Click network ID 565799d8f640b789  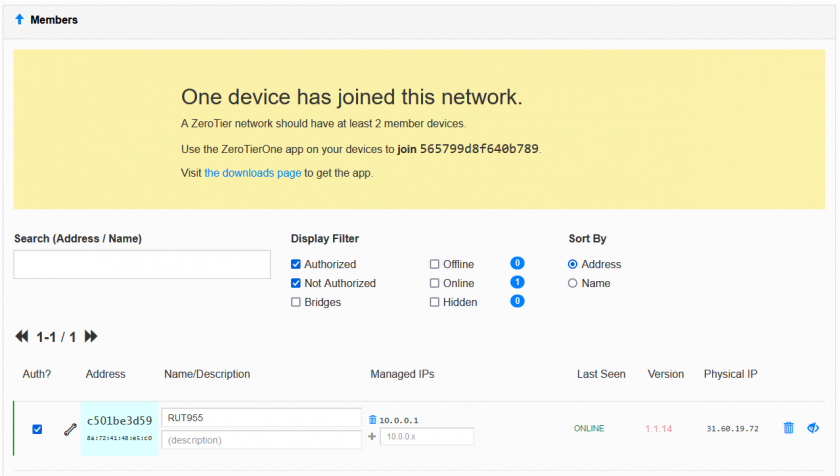pyautogui.click(x=479, y=149)
